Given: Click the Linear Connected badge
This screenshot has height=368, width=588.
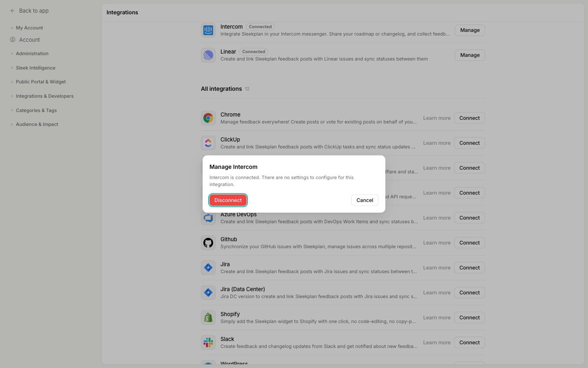Looking at the screenshot, I should 254,52.
